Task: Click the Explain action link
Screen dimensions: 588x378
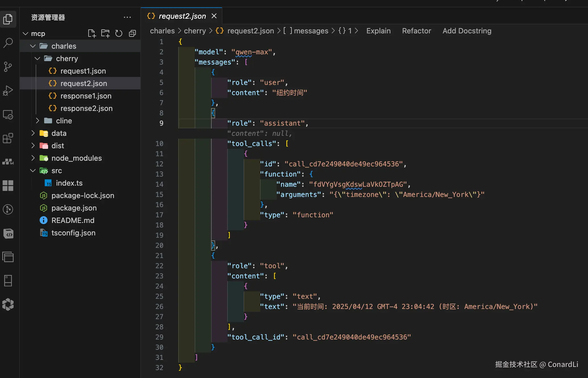Action: (378, 31)
